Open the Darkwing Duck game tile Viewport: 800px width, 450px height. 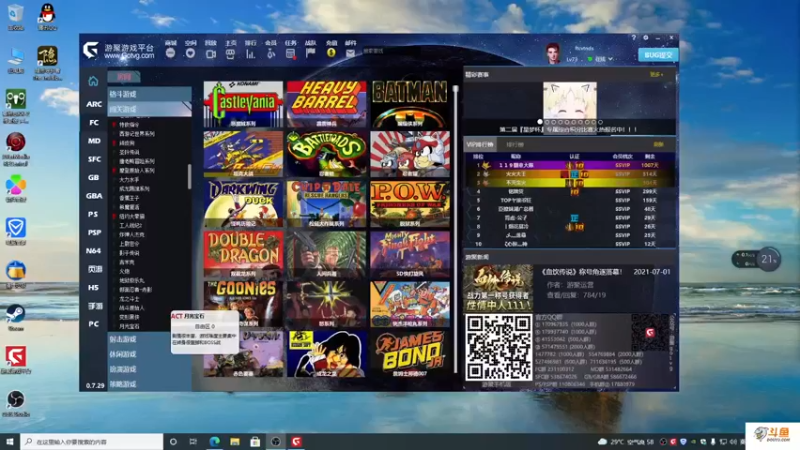[x=243, y=204]
